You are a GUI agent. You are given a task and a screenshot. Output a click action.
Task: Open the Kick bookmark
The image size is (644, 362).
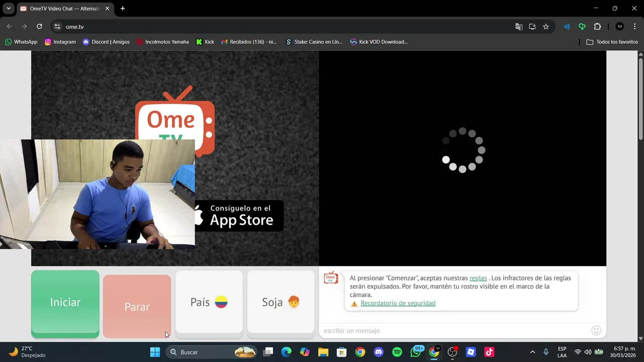(x=205, y=42)
